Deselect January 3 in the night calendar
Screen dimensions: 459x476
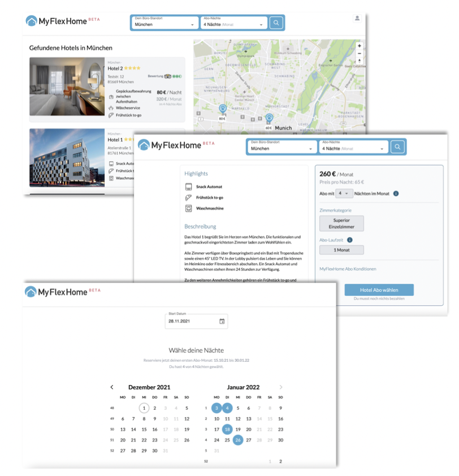pos(216,408)
